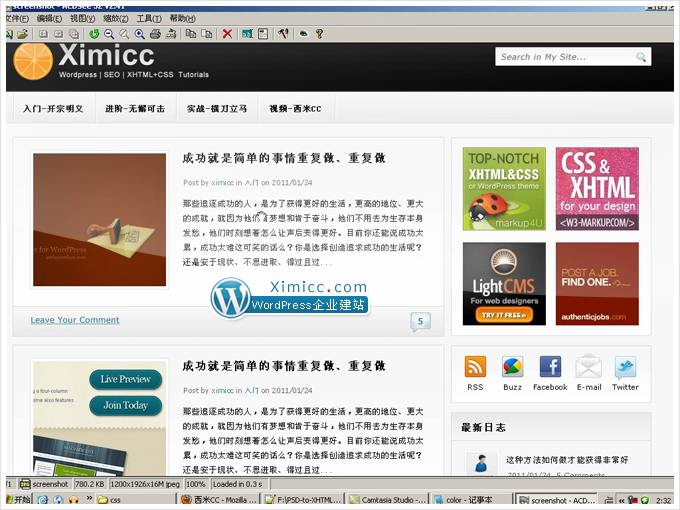Click the orange Ximicc logo

tap(33, 61)
